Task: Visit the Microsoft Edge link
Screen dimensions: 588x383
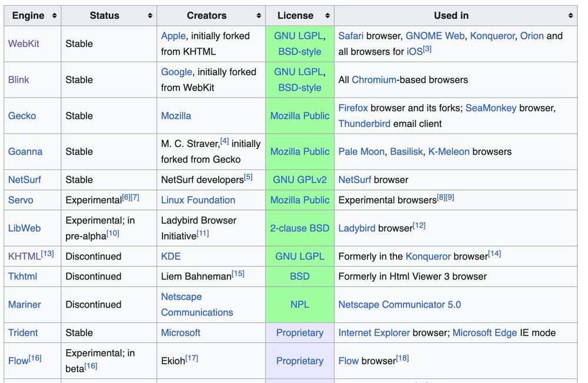Action: pyautogui.click(x=485, y=333)
